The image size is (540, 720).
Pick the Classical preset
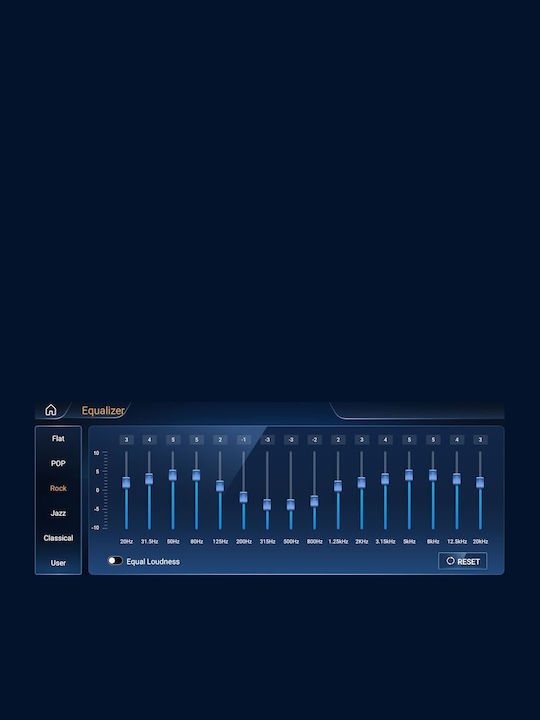(x=58, y=538)
